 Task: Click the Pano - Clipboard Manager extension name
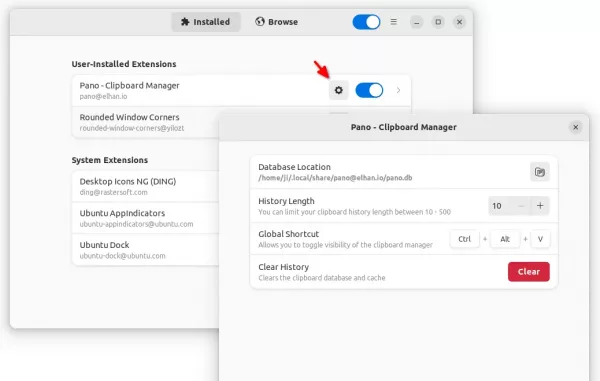coord(129,86)
